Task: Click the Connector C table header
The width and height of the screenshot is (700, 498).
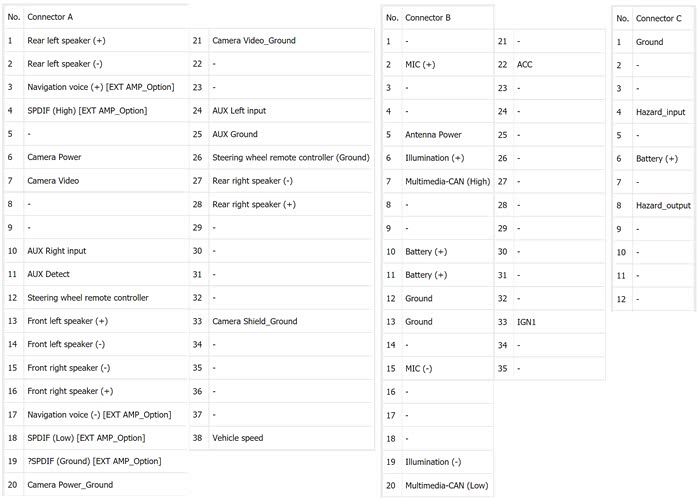Action: (x=659, y=18)
